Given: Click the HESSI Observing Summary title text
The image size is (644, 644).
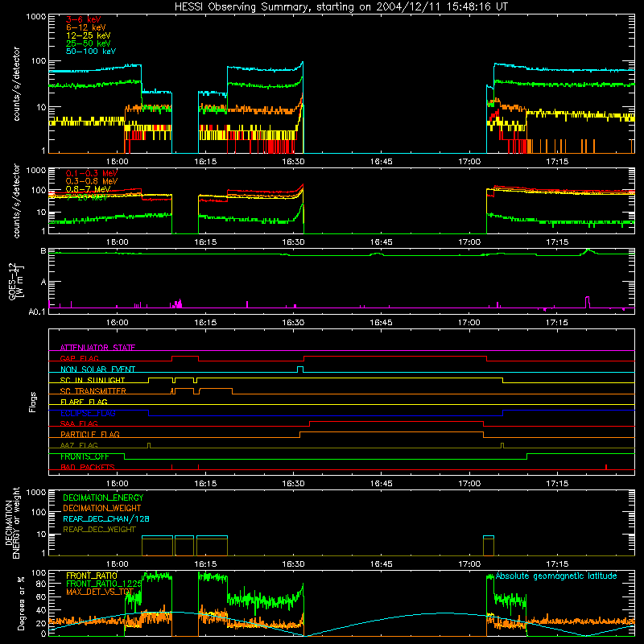Looking at the screenshot, I should click(341, 7).
